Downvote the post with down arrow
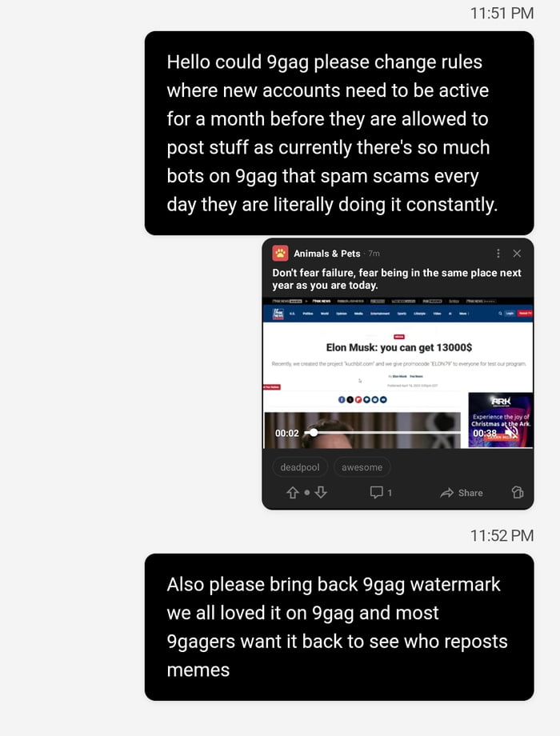560x736 pixels. click(321, 492)
